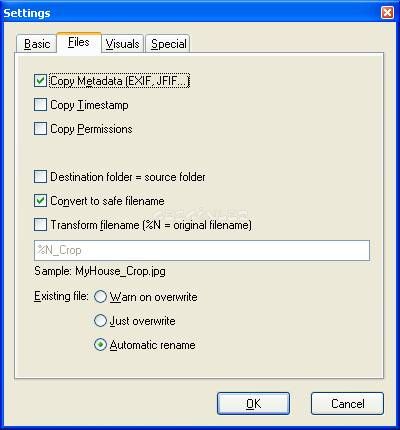This screenshot has height=430, width=400.
Task: Select the Files tab
Action: (x=79, y=42)
